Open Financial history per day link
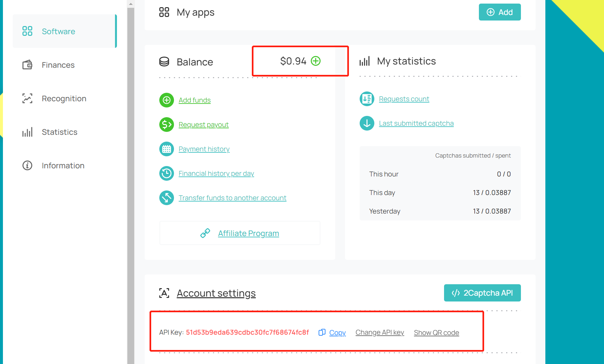 (x=216, y=173)
